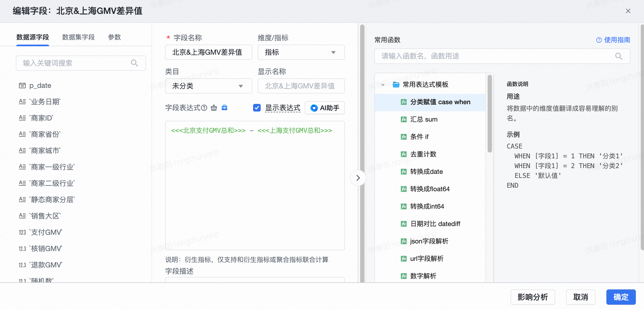
Task: Collapse the function panel with chevron arrow
Action: [358, 178]
